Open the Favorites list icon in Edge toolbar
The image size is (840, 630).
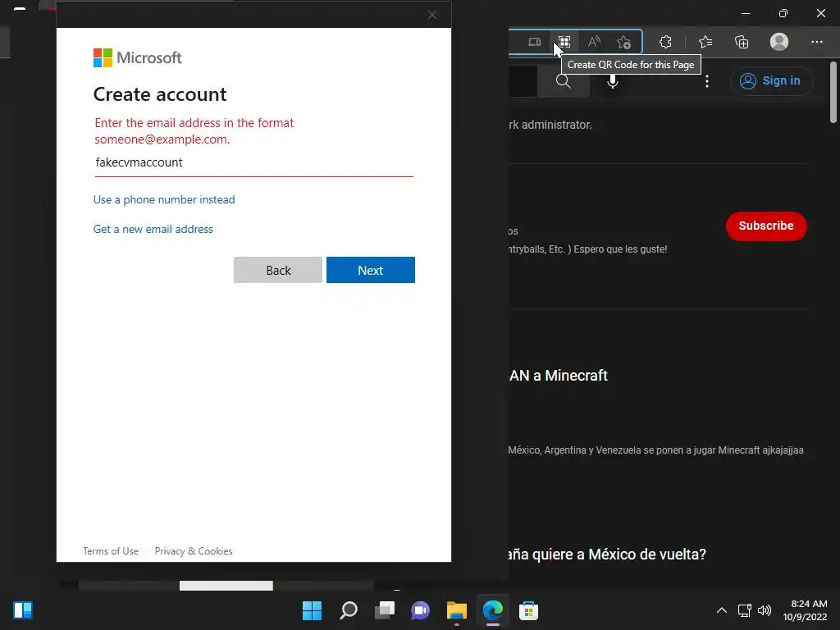click(705, 42)
